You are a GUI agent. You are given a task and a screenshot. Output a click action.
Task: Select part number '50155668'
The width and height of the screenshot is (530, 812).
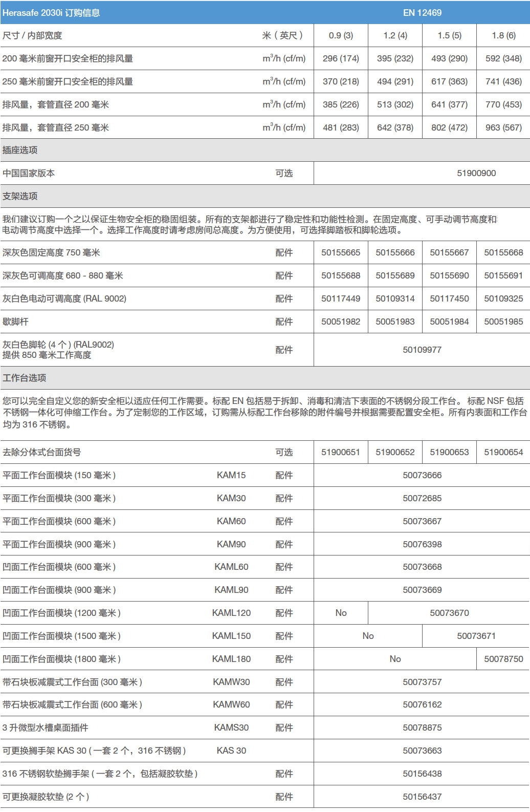[x=503, y=252]
